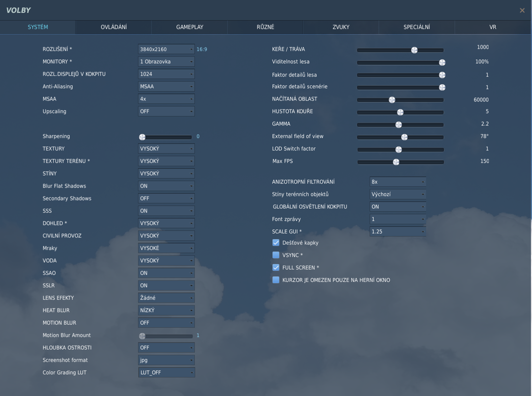Screen dimensions: 532x396
Task: Open the Upscaling dropdown
Action: pos(166,111)
